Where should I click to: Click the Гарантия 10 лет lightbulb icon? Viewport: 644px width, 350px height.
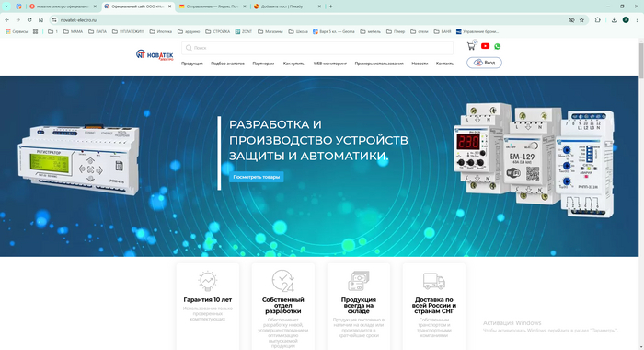[207, 281]
